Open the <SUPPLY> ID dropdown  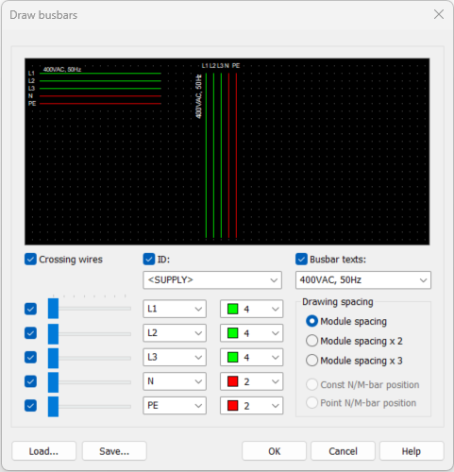(212, 280)
